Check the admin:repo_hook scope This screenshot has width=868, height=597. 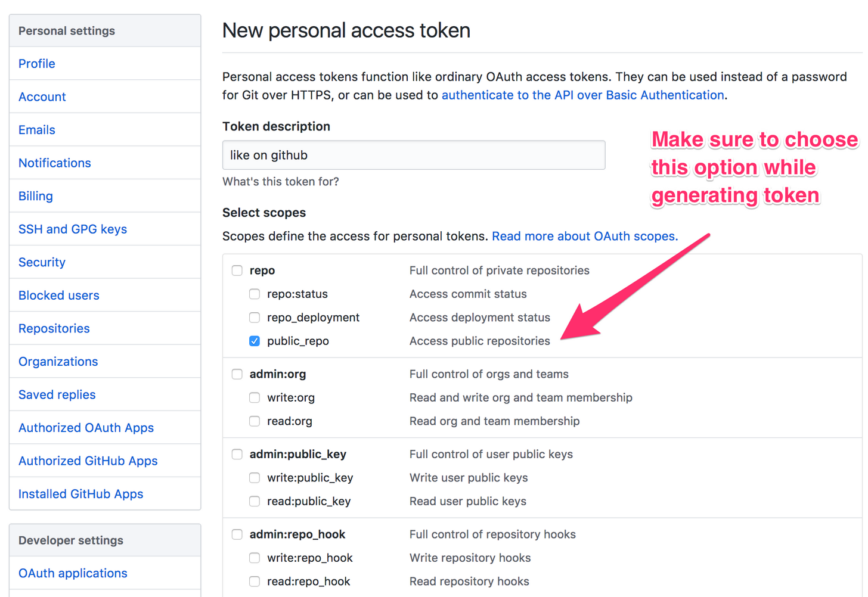(237, 534)
